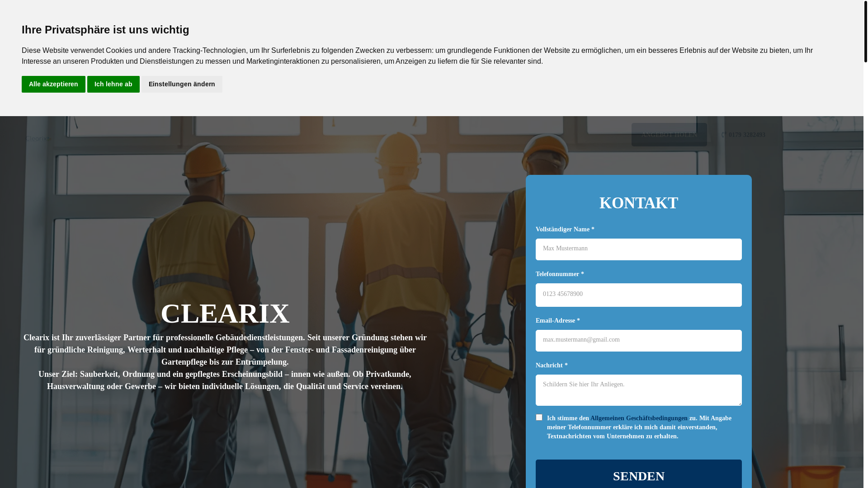The image size is (868, 488).
Task: Click the 'Email-Adresse *' label
Action: [x=558, y=321]
